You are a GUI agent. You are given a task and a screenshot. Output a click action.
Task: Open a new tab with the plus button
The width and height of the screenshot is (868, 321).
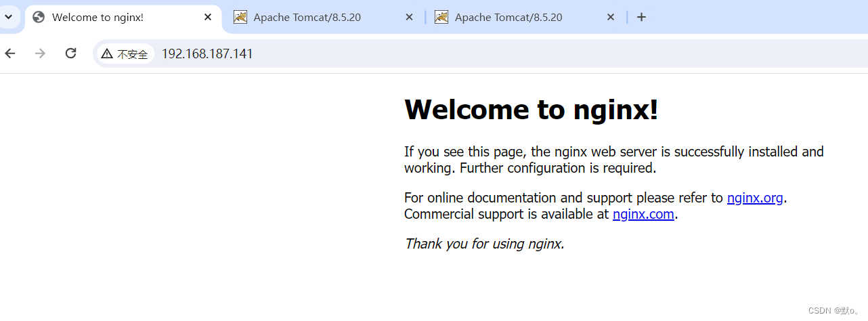point(641,17)
